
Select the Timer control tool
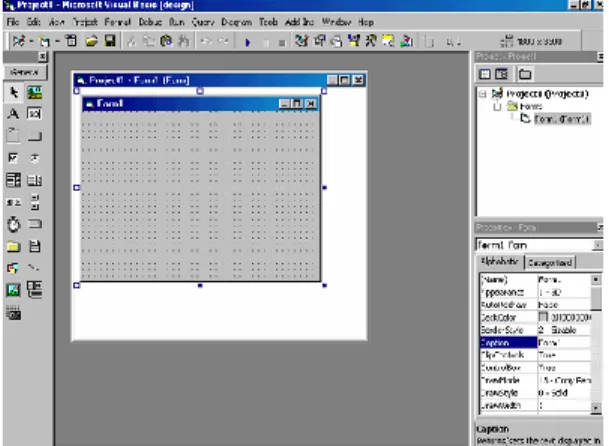tap(14, 224)
